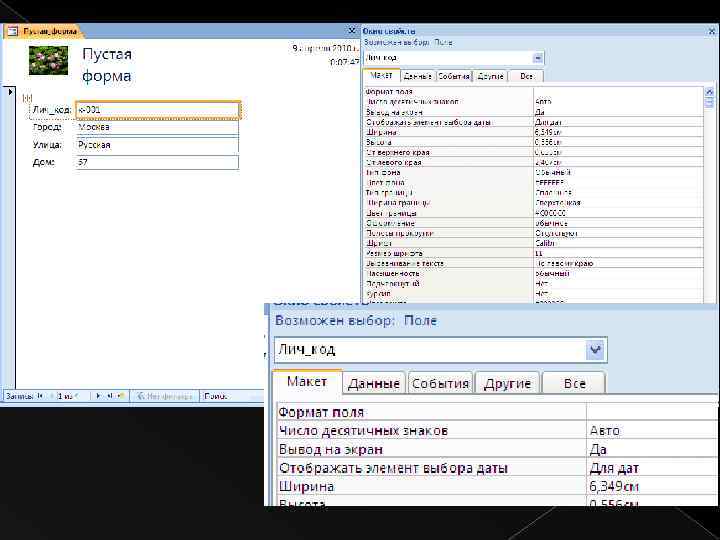Click the Полосы прокрутки property row
The height and width of the screenshot is (540, 720).
coord(534,233)
